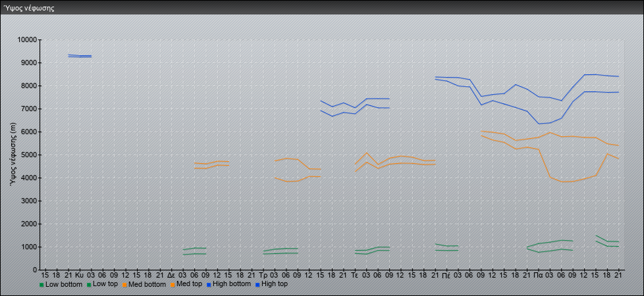This screenshot has width=644, height=296.
Task: Click the 2000 y-axis value
Action: pos(29,224)
